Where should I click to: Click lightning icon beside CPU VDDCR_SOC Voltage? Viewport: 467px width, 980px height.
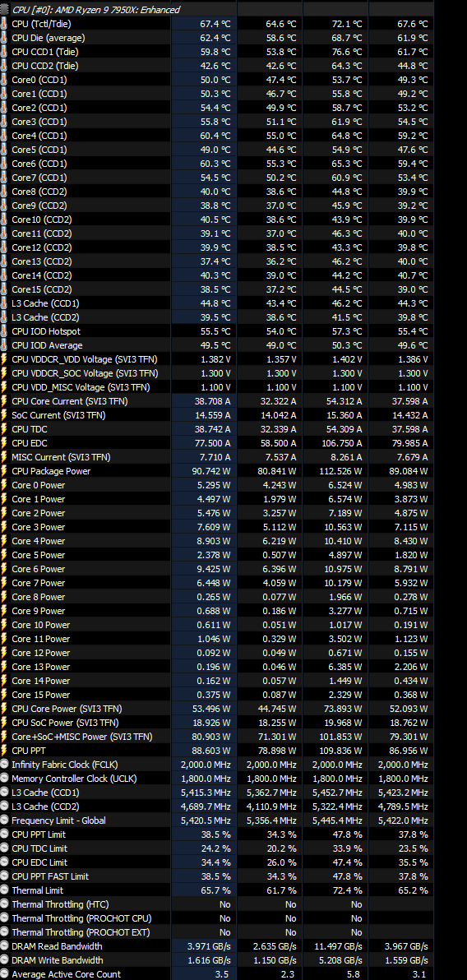pos(4,373)
